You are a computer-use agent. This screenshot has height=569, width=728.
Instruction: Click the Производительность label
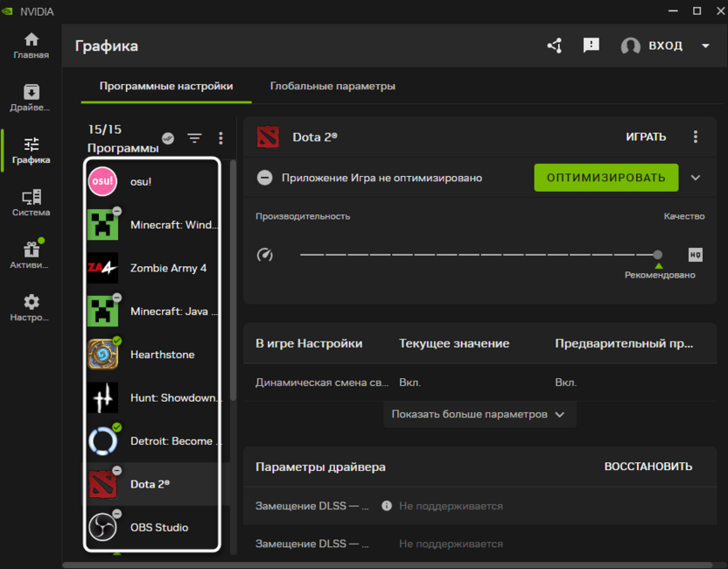[x=303, y=216]
